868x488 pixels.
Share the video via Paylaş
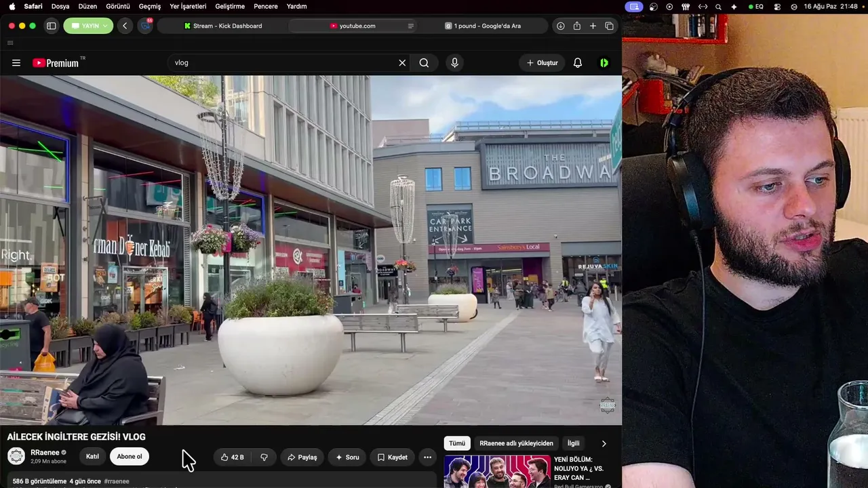[x=302, y=457]
